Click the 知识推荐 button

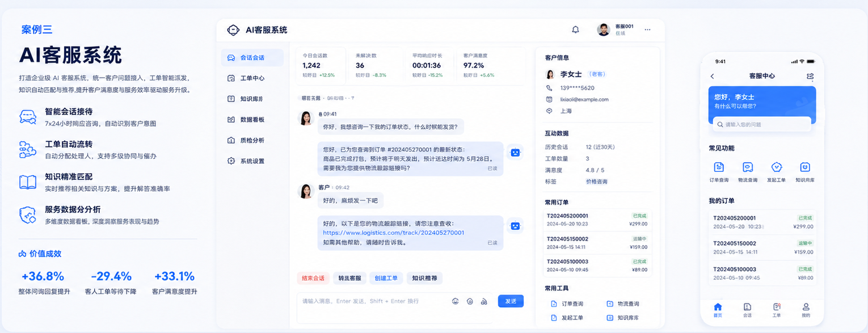(x=424, y=278)
